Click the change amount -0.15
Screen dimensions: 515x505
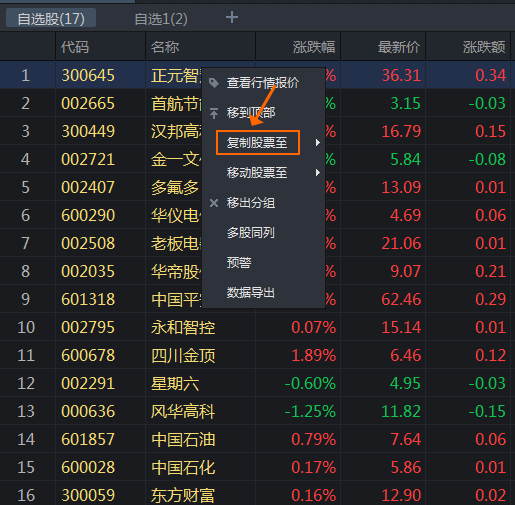click(487, 411)
